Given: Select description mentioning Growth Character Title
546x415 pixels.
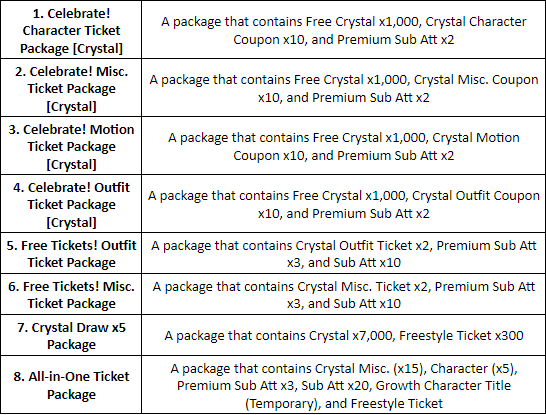Looking at the screenshot, I should pos(344,386).
